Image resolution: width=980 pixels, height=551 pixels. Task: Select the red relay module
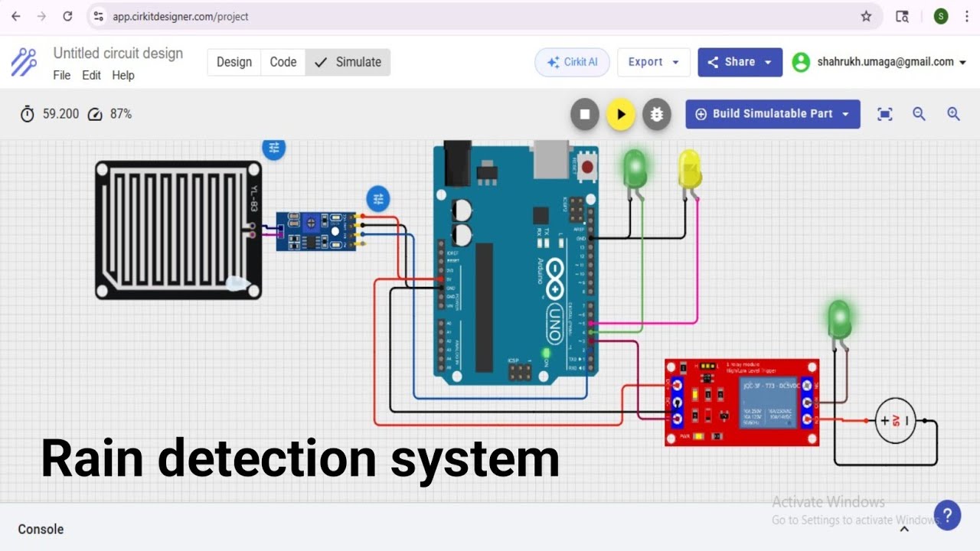pos(742,403)
